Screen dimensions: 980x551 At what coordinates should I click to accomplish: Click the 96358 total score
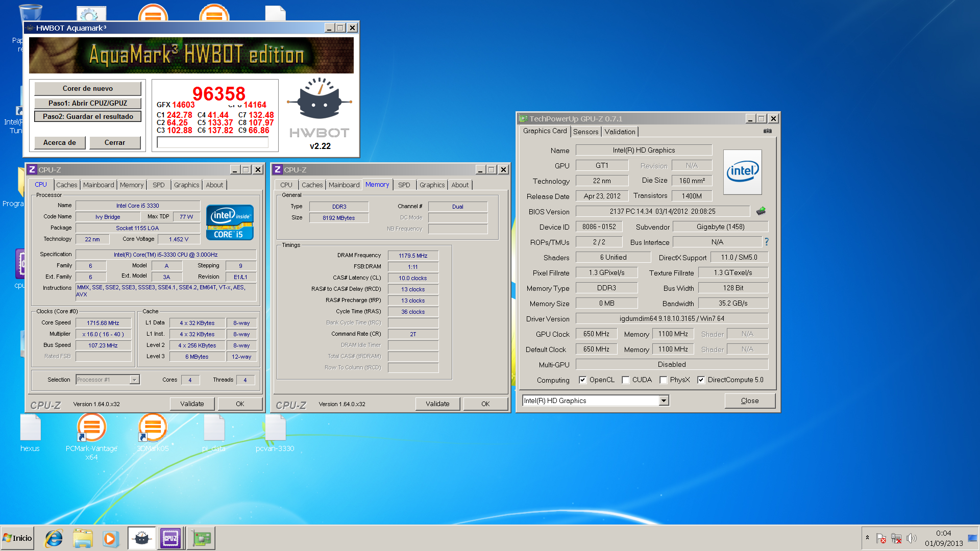[x=218, y=93]
